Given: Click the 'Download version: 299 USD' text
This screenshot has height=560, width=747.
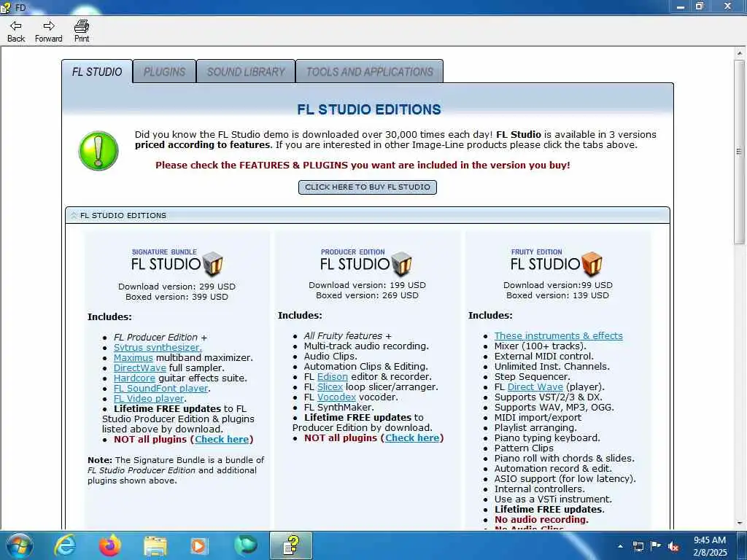Looking at the screenshot, I should [177, 287].
